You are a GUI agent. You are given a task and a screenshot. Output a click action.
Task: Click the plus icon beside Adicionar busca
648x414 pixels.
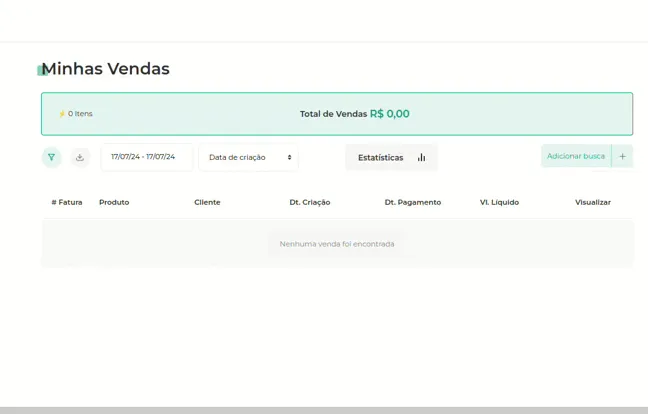tap(622, 156)
